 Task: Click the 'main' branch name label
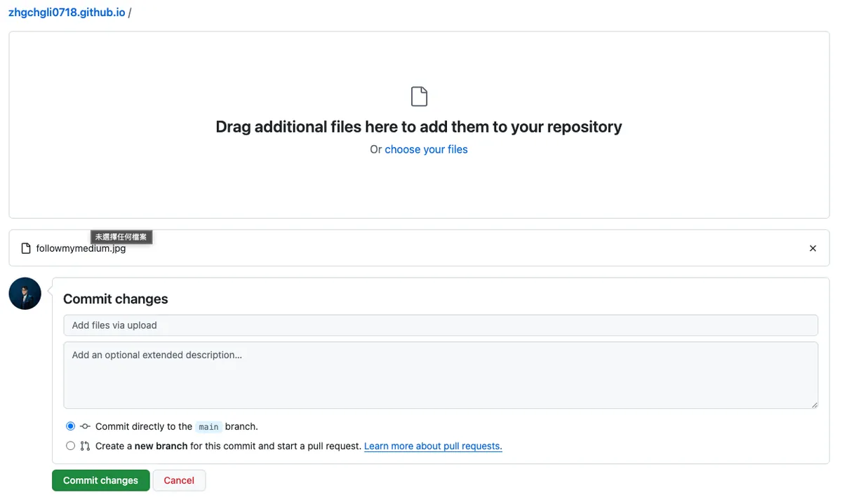[208, 427]
